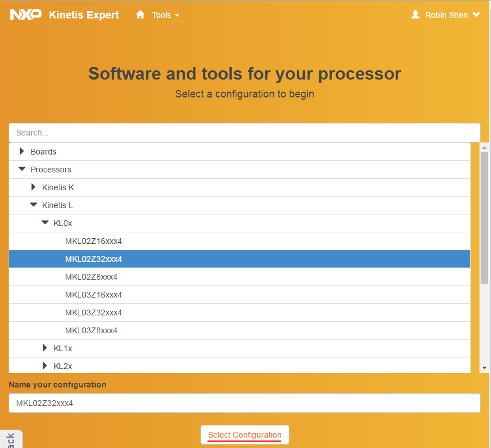The image size is (491, 448).
Task: Select the highlighted MKL02Z32xxx4 row
Action: (x=240, y=259)
